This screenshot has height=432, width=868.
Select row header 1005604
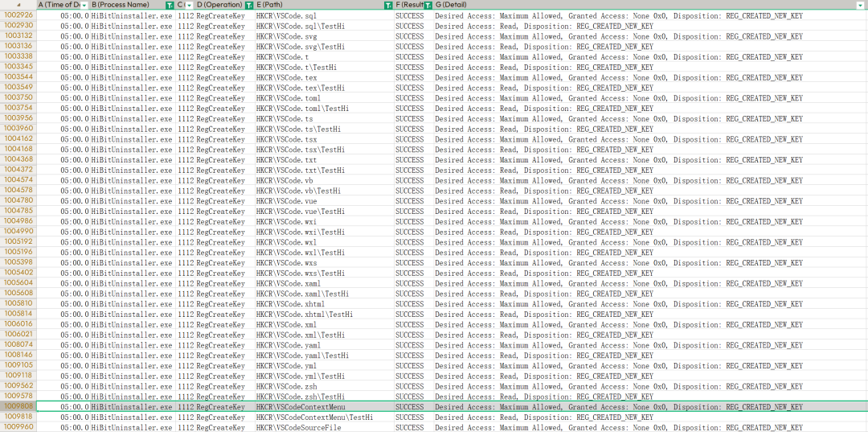click(x=18, y=283)
